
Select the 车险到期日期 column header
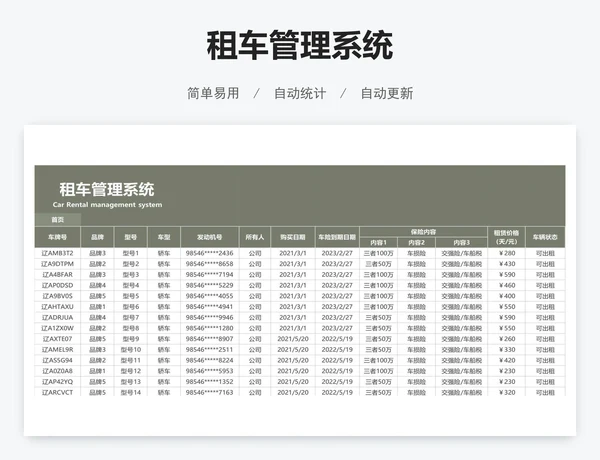337,237
